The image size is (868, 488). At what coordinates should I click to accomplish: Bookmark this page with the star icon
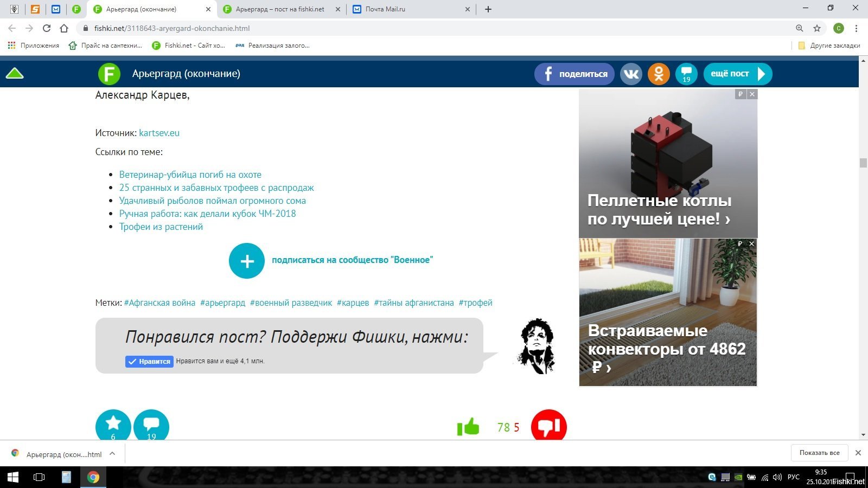click(816, 28)
